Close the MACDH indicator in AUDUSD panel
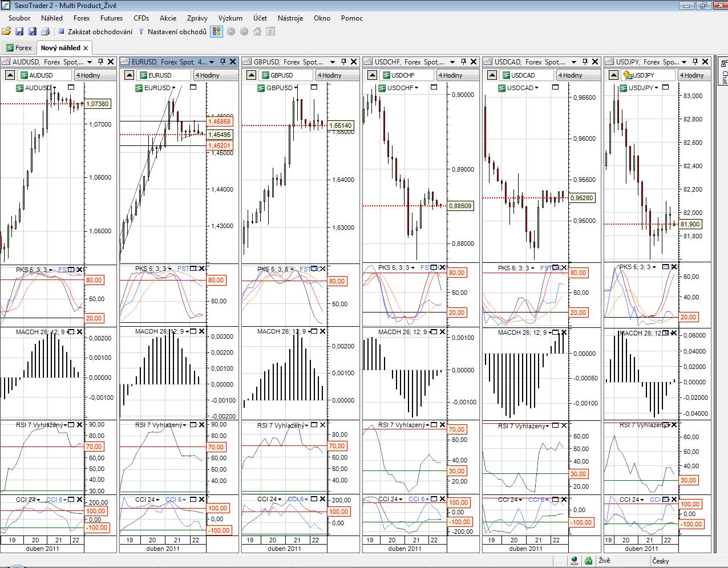The width and height of the screenshot is (728, 568). coord(79,331)
